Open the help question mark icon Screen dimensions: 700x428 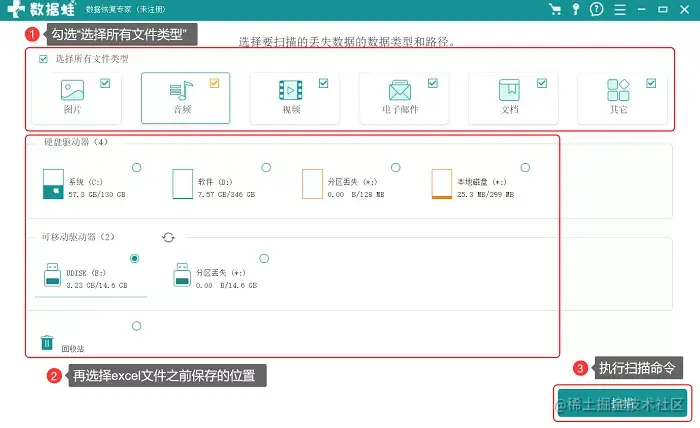pos(596,9)
